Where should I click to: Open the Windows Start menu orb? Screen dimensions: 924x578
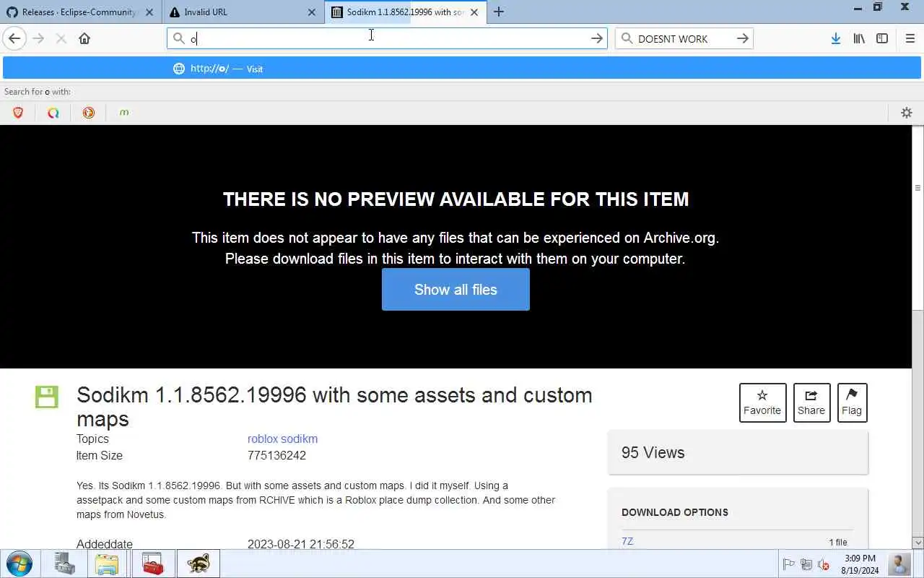(x=19, y=564)
